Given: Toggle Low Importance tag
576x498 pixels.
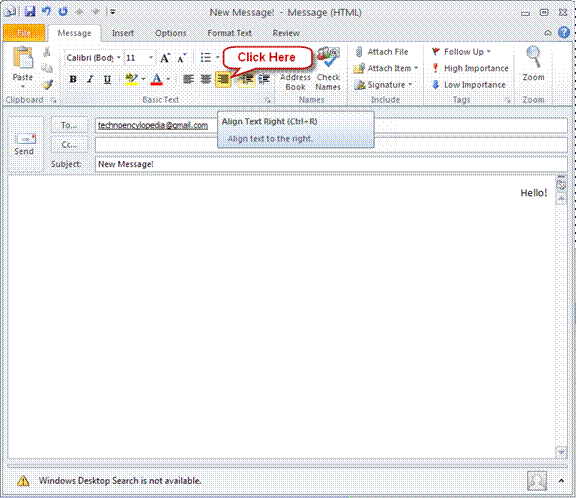Looking at the screenshot, I should coord(468,85).
